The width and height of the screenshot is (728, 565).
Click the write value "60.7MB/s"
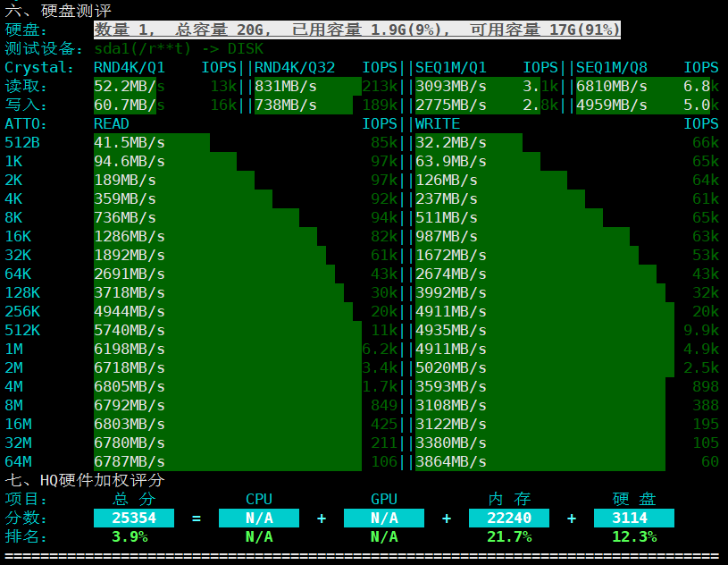click(130, 105)
